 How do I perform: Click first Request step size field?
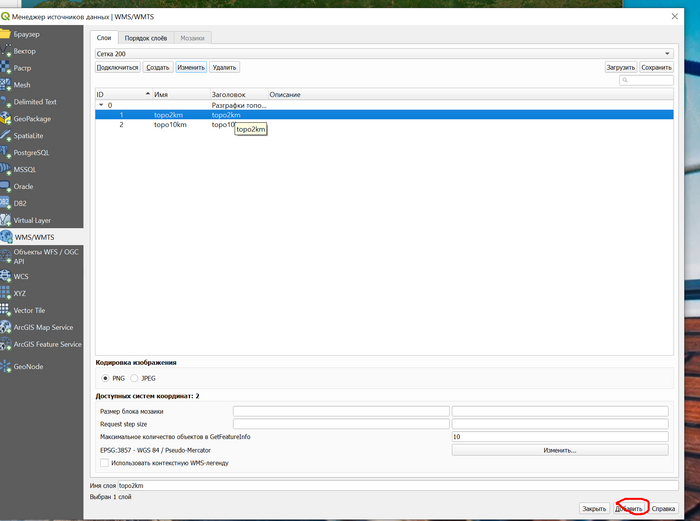(341, 424)
